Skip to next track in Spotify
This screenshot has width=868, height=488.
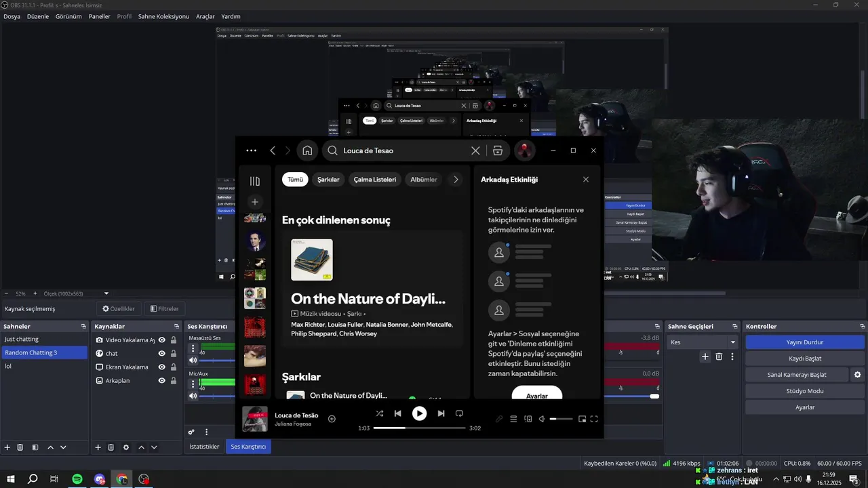pos(441,413)
